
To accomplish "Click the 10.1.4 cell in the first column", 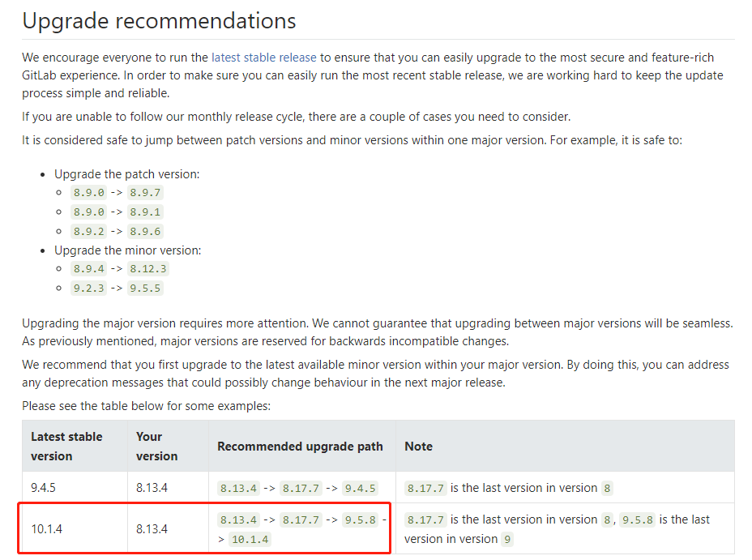I will point(47,529).
